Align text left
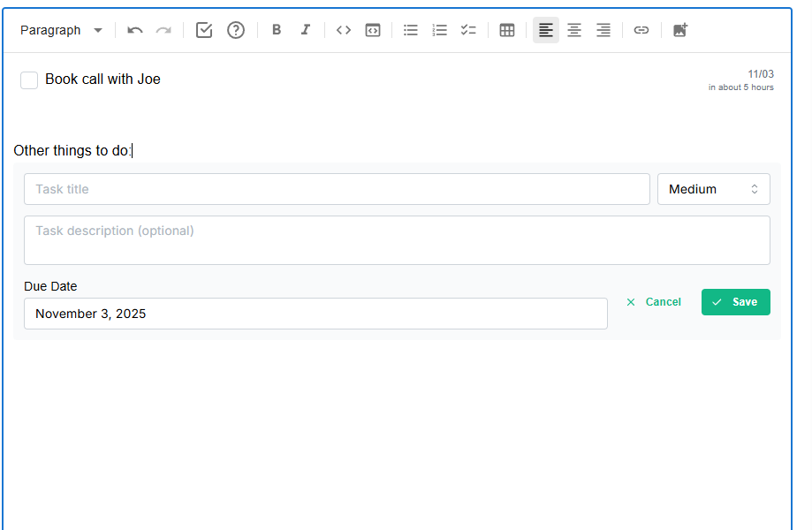Screen dimensions: 812x530 [x=546, y=30]
